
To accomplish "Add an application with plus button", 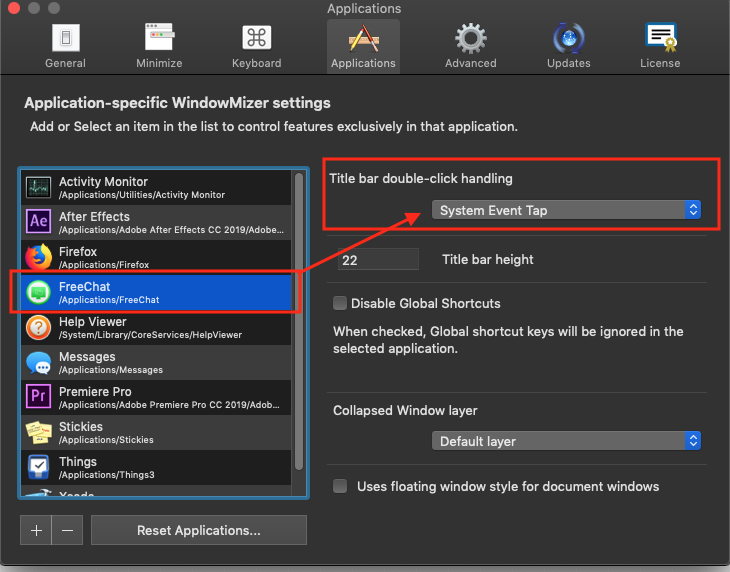I will coord(36,530).
